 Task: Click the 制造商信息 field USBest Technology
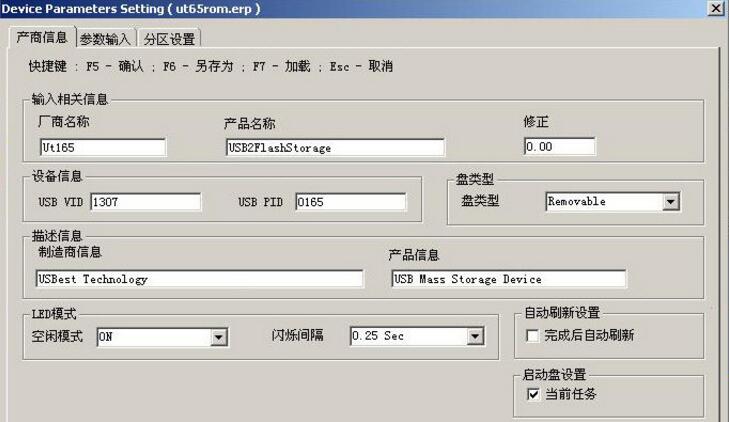tap(199, 279)
